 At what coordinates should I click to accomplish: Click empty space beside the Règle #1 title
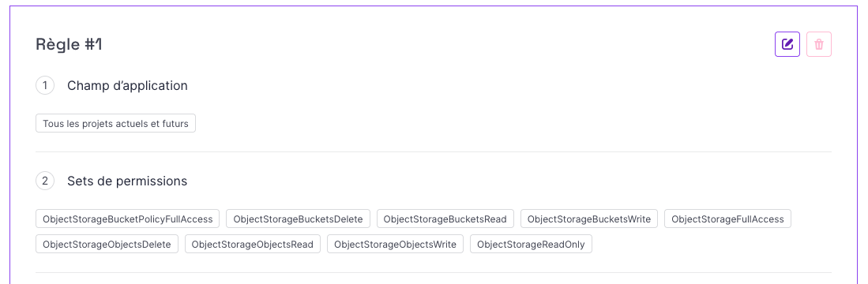click(438, 44)
